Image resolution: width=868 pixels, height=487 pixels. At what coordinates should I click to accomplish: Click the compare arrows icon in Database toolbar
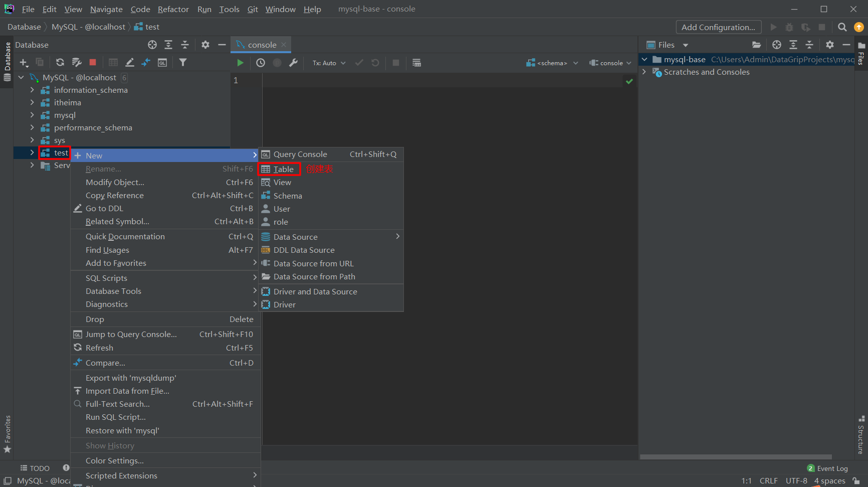[x=146, y=63]
